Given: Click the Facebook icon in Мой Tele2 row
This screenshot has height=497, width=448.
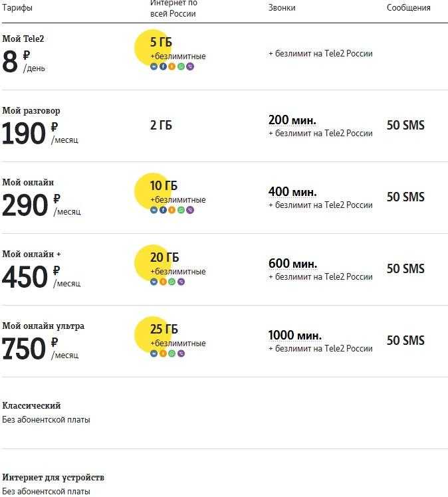Looking at the screenshot, I should [163, 66].
